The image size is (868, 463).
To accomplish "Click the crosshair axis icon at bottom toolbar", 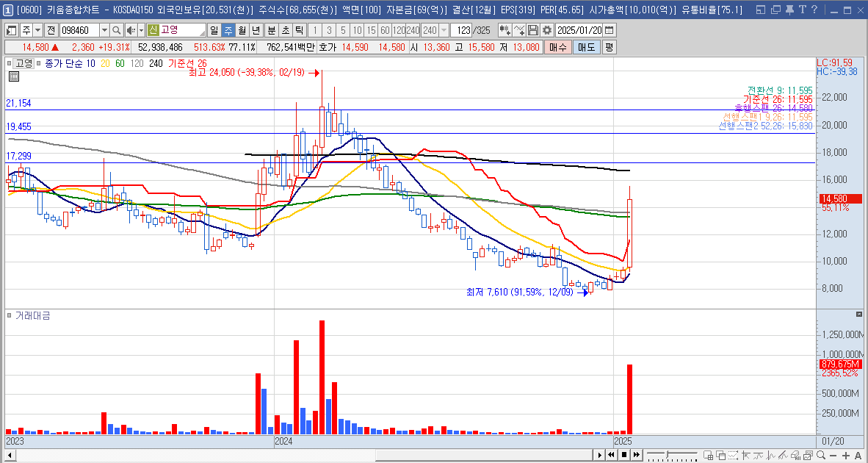I will coord(748,455).
